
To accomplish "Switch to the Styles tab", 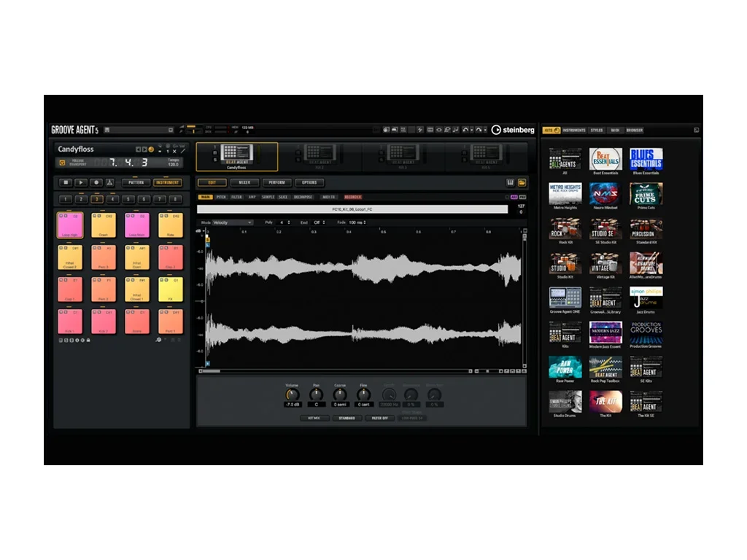I will point(597,131).
